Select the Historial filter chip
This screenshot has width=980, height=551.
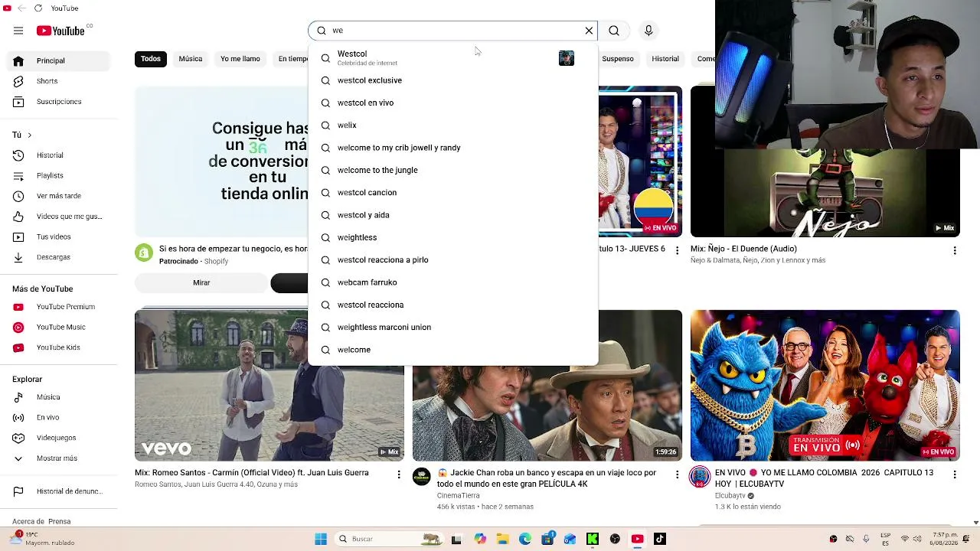pos(665,59)
